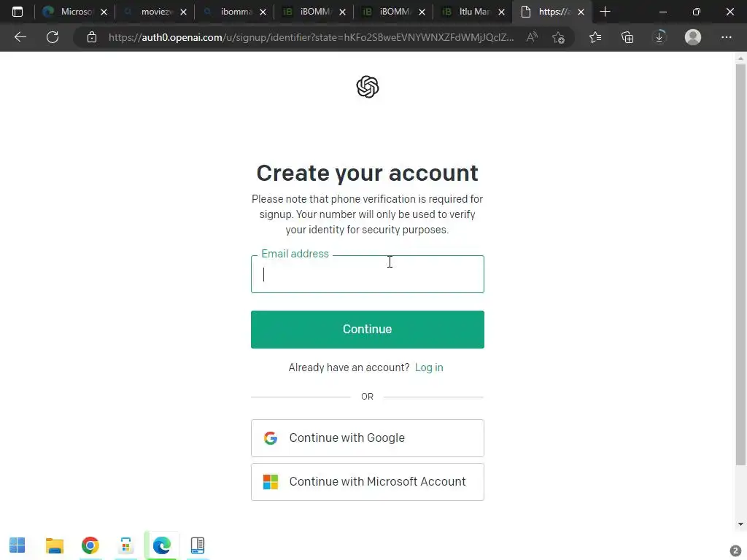
Task: Close the Microsoft tab
Action: tap(104, 12)
